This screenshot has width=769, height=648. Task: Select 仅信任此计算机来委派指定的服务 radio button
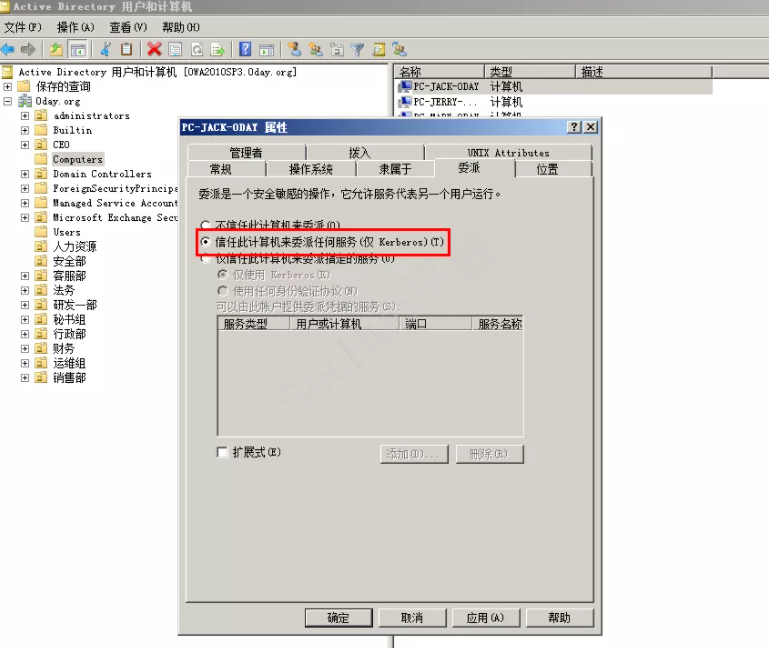tap(205, 258)
